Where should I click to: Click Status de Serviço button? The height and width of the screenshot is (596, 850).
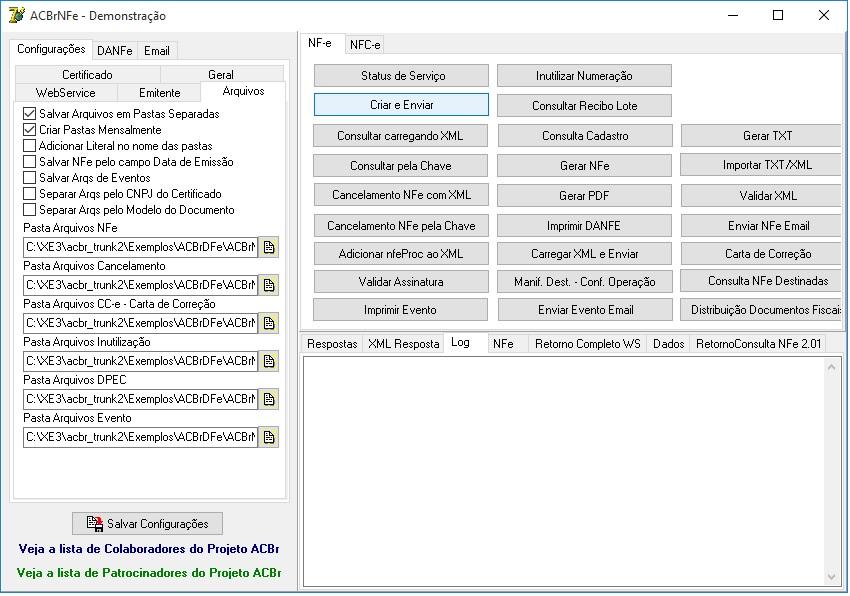coord(401,76)
